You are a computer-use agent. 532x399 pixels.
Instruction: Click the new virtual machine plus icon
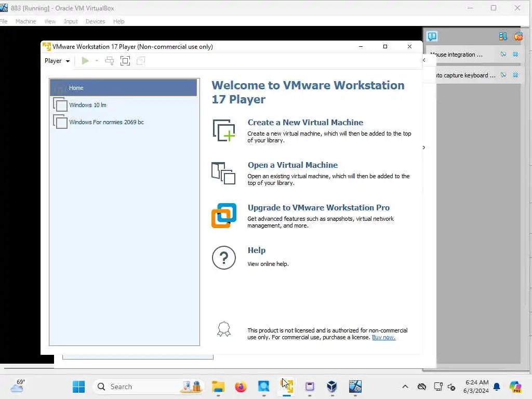pyautogui.click(x=223, y=130)
